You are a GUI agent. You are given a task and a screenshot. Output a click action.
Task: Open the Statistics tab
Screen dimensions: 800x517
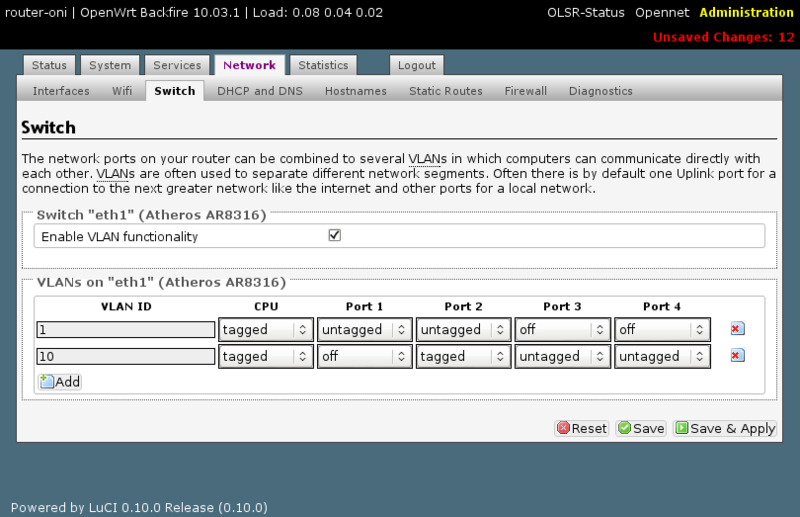coord(323,65)
